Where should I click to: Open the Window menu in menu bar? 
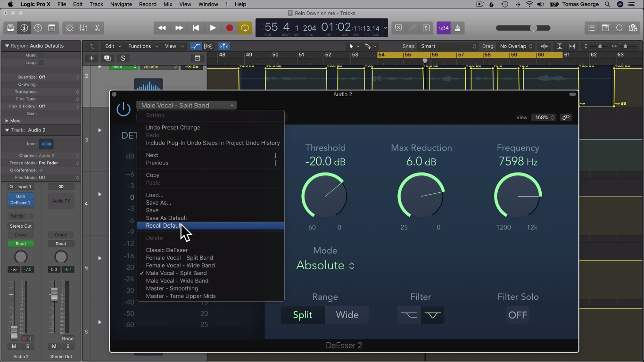click(x=208, y=4)
